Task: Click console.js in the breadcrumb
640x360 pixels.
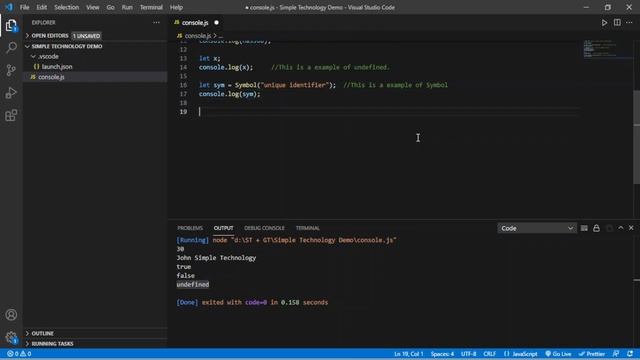Action: click(x=198, y=36)
